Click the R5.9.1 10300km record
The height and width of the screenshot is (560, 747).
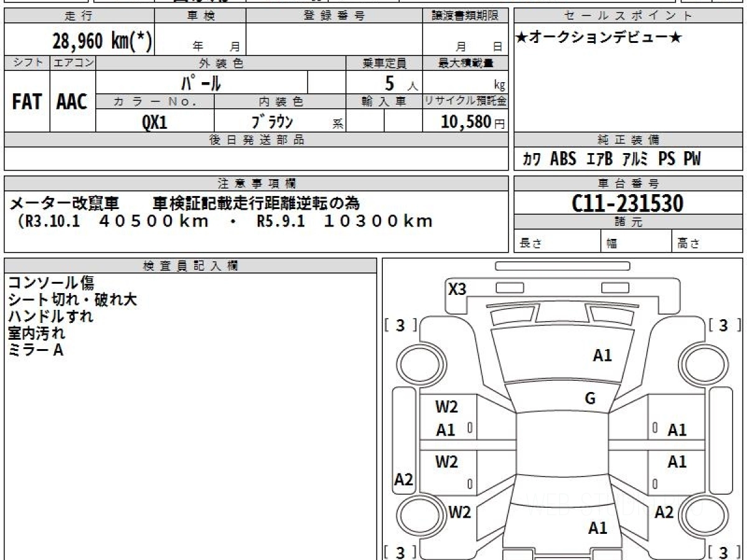(344, 221)
